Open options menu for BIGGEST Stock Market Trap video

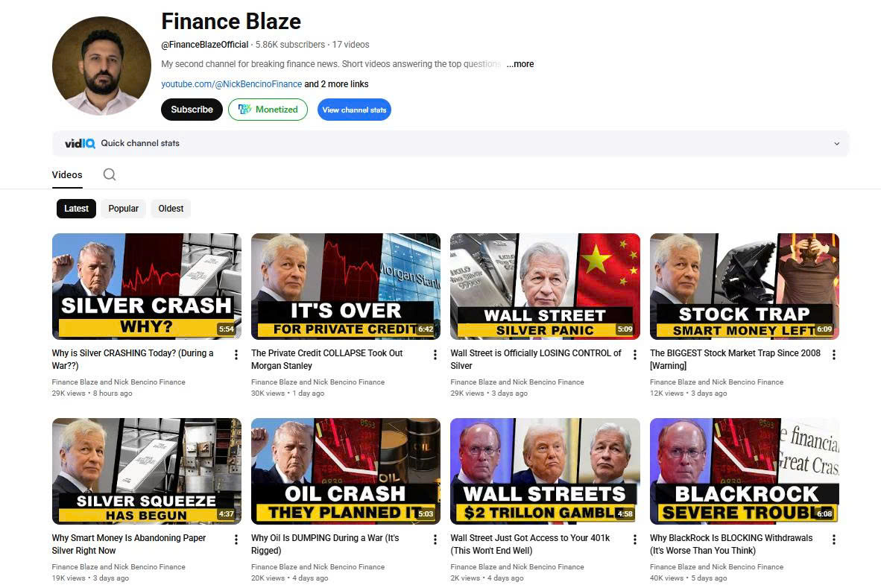834,355
